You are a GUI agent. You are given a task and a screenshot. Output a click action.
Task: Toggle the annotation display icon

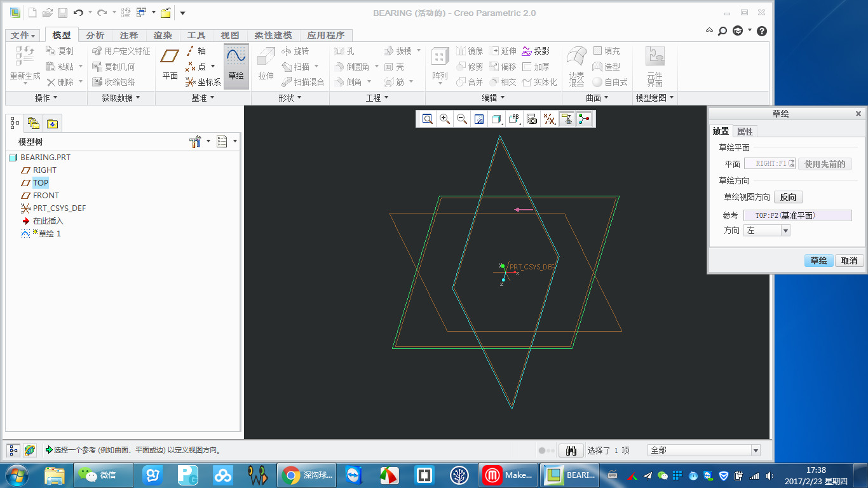[x=567, y=119]
